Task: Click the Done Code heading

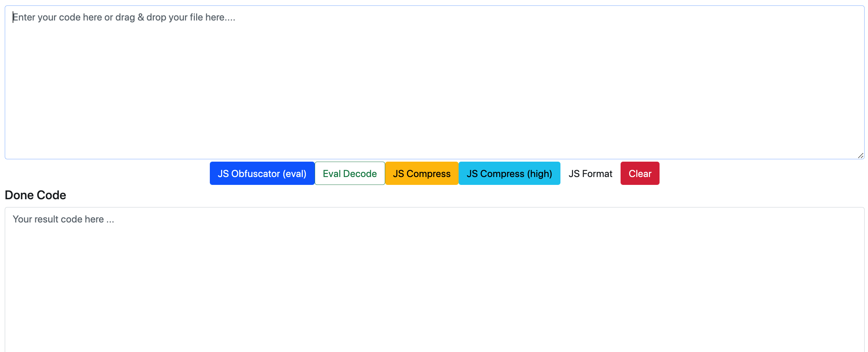Action: pyautogui.click(x=36, y=195)
